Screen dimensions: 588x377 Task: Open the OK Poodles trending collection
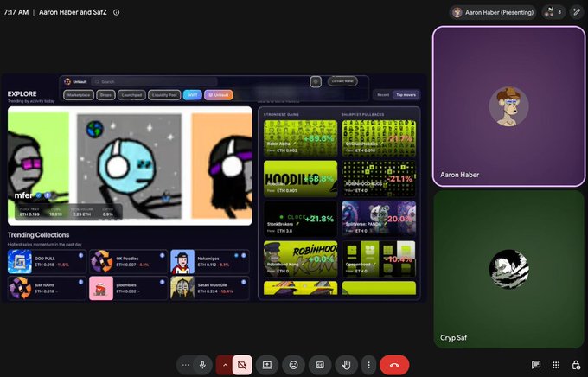(x=128, y=261)
